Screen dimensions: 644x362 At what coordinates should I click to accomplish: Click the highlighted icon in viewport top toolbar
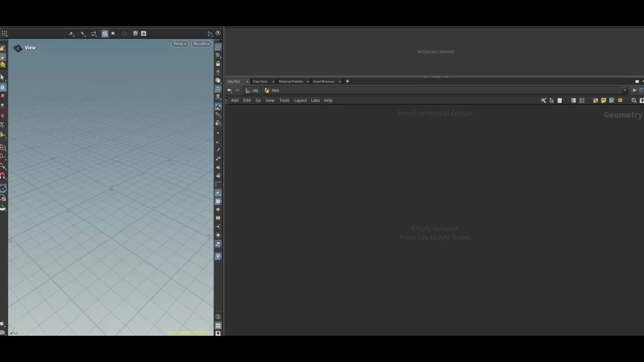pyautogui.click(x=105, y=34)
